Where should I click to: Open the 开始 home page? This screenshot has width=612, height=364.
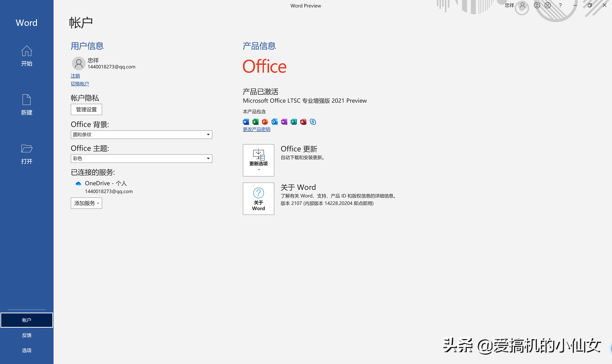(27, 56)
